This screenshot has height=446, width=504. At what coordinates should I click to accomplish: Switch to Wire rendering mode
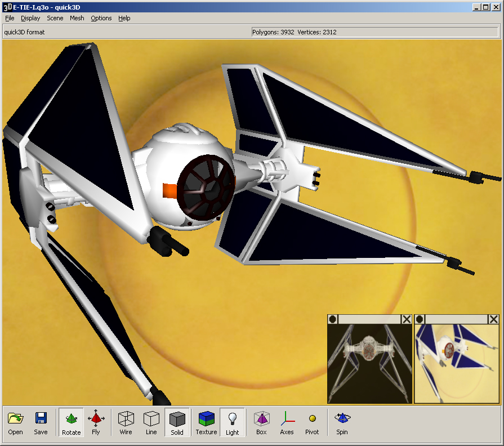click(x=126, y=422)
